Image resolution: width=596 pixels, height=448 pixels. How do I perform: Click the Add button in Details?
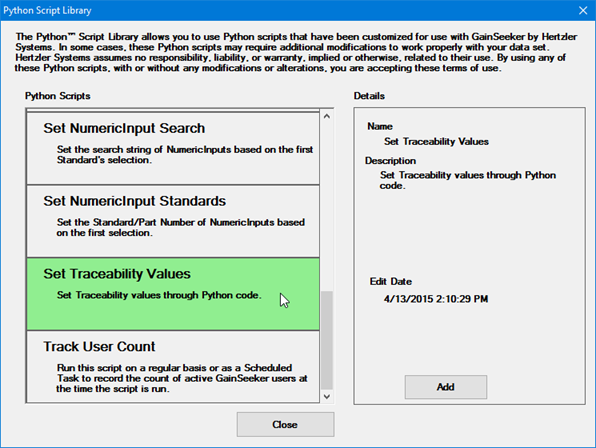tap(445, 387)
